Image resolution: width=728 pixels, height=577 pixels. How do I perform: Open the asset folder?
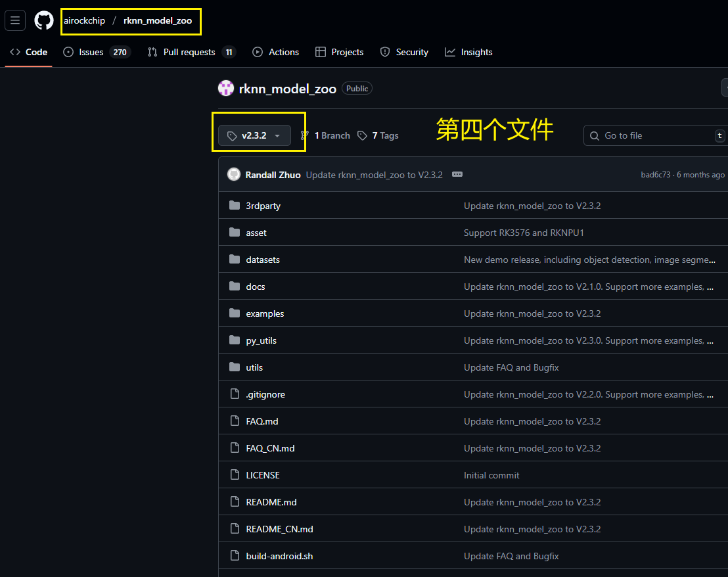coord(256,233)
